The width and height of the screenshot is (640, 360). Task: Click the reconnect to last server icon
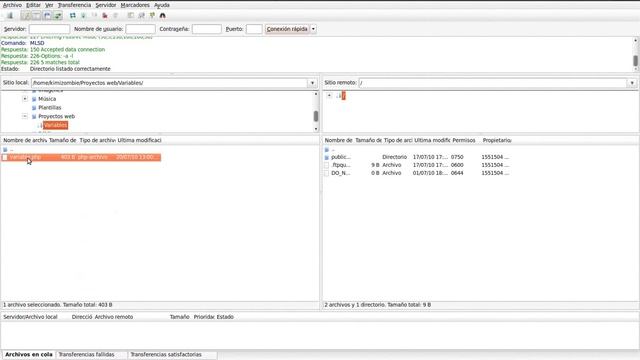[116, 16]
